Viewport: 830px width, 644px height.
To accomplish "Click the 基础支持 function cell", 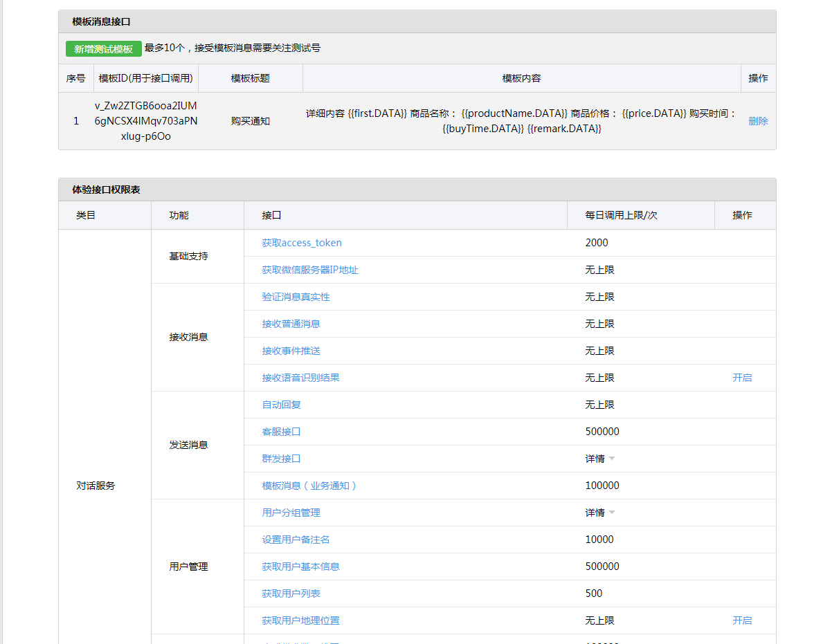I will point(188,257).
